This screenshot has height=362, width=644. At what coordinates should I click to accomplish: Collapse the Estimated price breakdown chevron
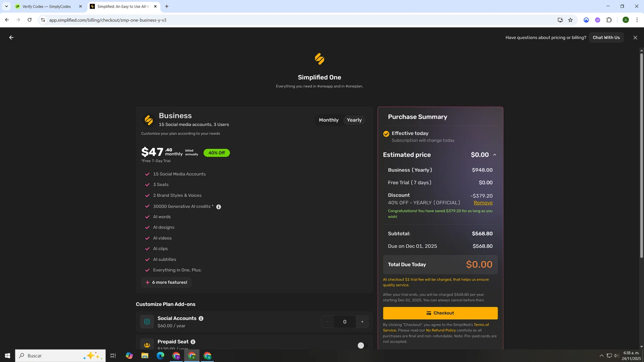pyautogui.click(x=495, y=155)
